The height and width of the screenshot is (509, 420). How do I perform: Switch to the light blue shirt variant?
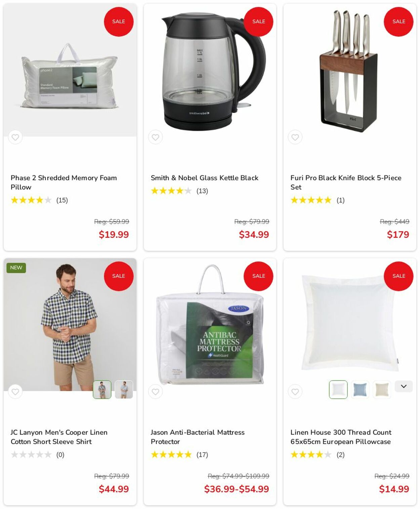pos(124,390)
